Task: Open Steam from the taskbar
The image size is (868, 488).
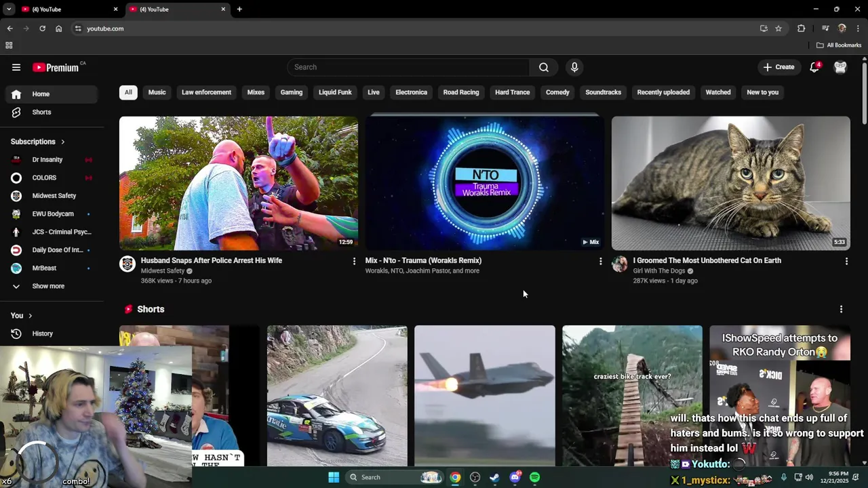Action: [x=495, y=477]
